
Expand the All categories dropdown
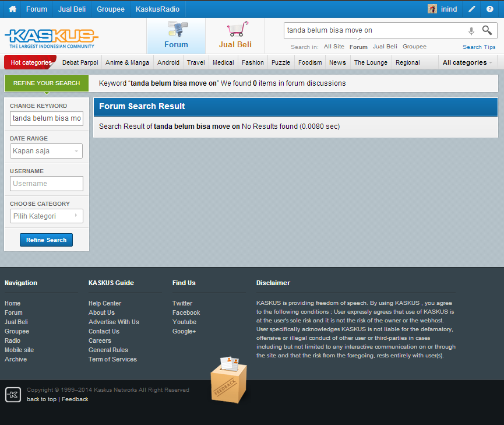click(467, 62)
